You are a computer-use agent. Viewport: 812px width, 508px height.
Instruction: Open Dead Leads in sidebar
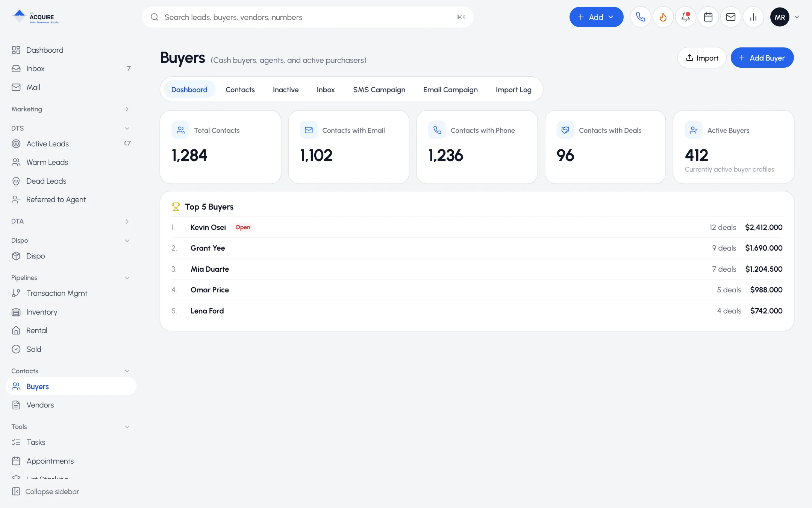71,181
